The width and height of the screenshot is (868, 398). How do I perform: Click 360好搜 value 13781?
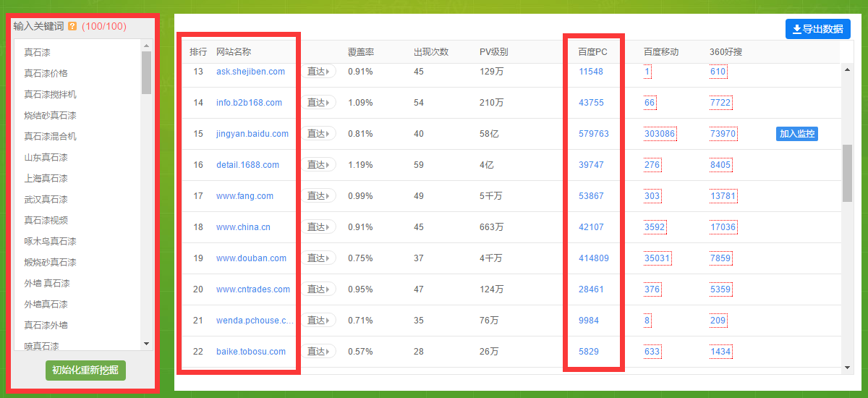tap(723, 196)
